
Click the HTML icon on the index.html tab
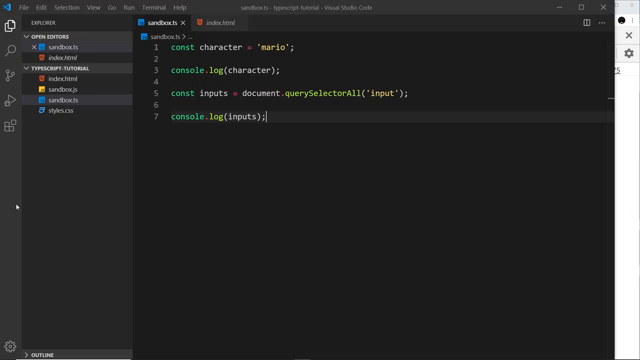[200, 22]
